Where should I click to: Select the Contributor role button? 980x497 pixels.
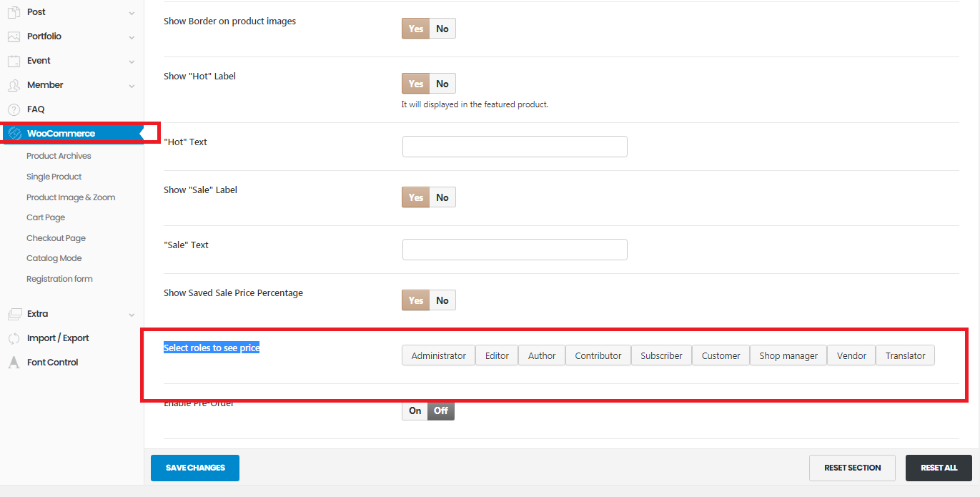click(x=598, y=355)
